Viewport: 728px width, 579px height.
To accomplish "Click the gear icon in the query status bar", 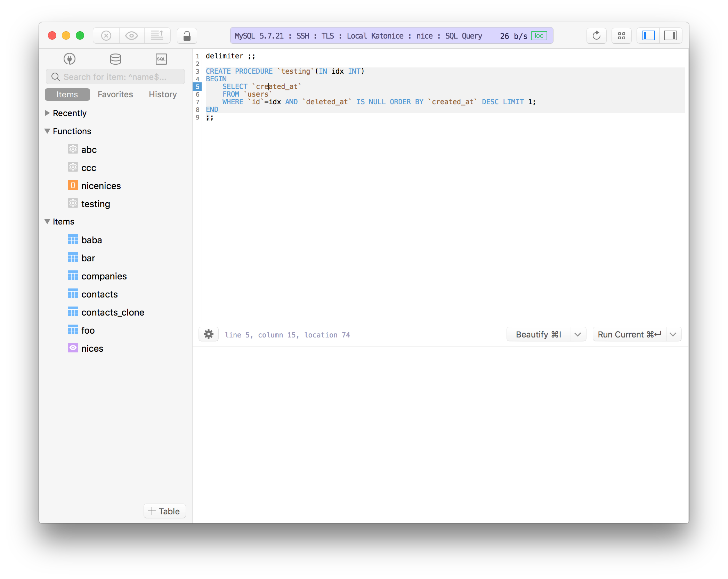I will click(x=208, y=334).
